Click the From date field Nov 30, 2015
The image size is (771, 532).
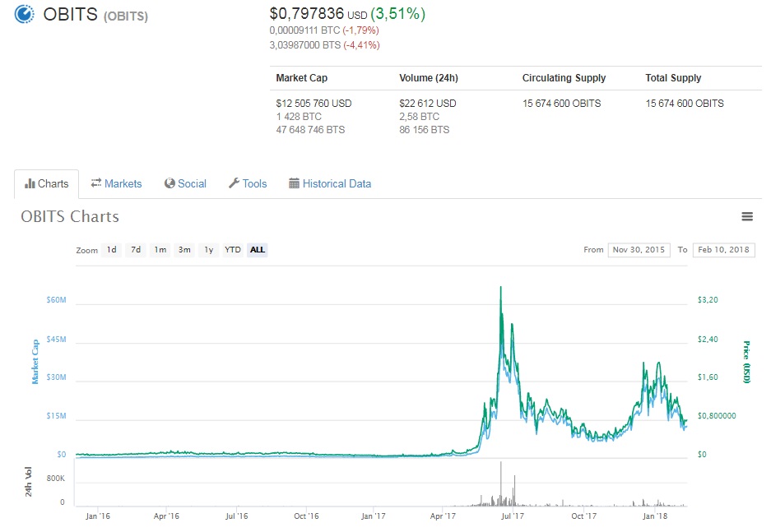[x=639, y=250]
